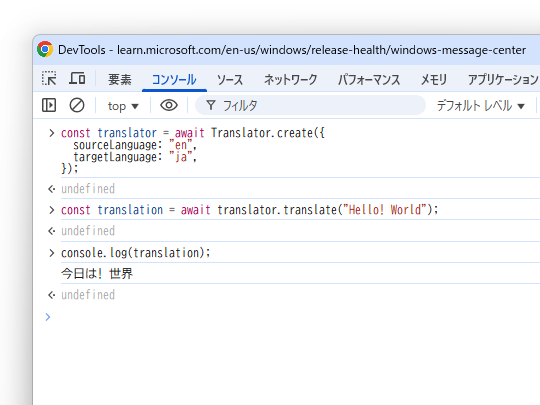The height and width of the screenshot is (405, 540).
Task: Switch to the アプリケーション tab
Action: tap(503, 80)
